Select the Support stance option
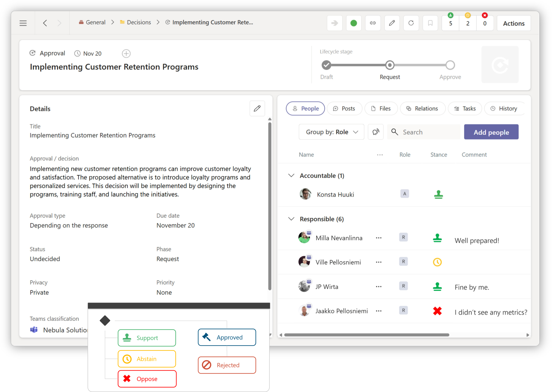The width and height of the screenshot is (552, 392). 147,338
